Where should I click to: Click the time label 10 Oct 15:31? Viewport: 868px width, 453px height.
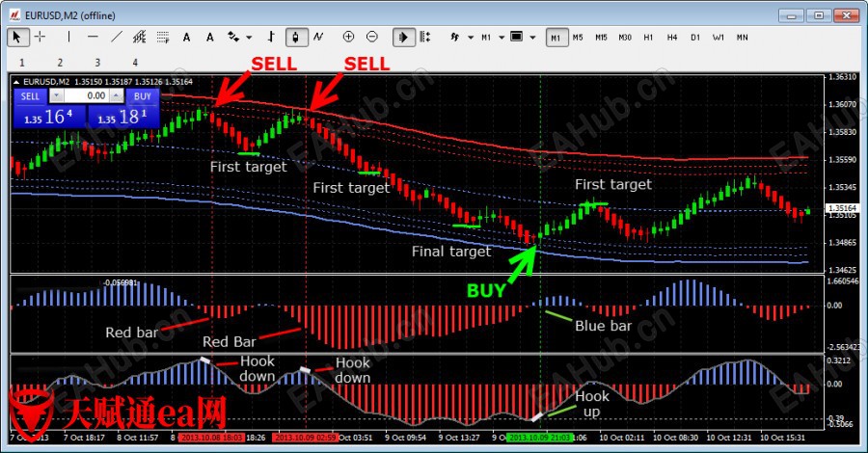pos(783,438)
